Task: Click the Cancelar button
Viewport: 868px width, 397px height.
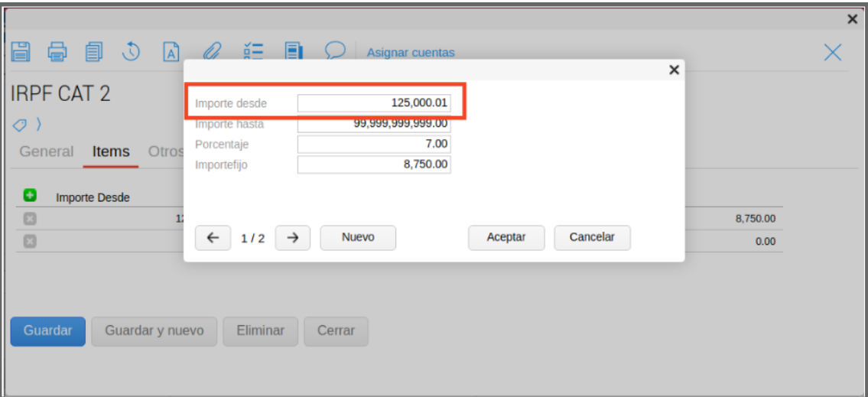Action: tap(593, 238)
